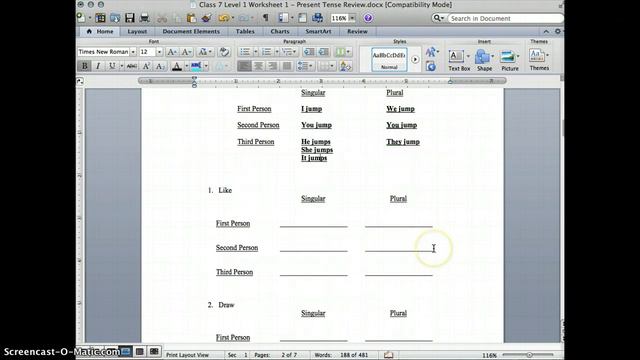Screen dimensions: 640x360
Task: Click the Paste clipboard icon
Action: pos(191,18)
